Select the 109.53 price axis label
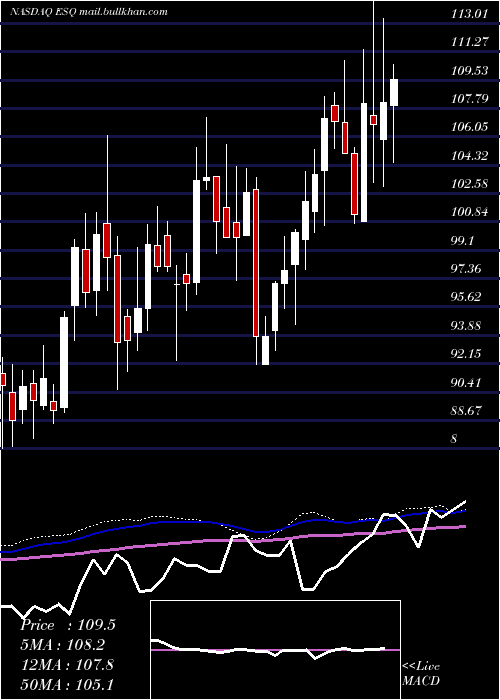The height and width of the screenshot is (700, 500). coord(470,71)
